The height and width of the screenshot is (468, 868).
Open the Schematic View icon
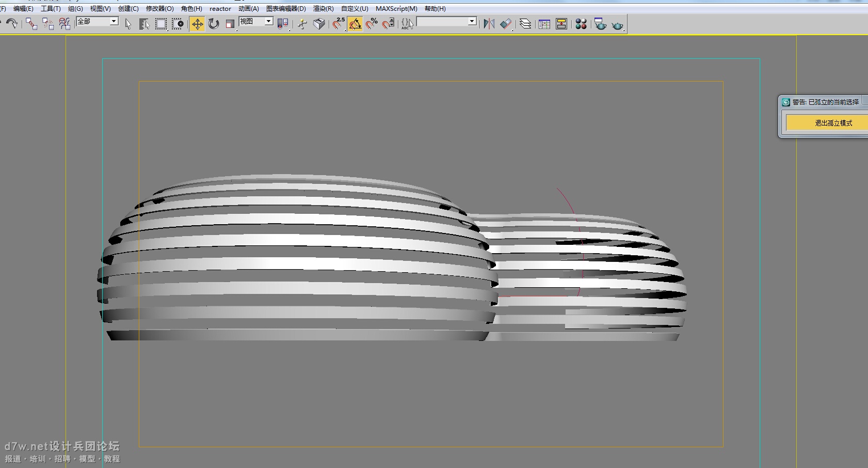pos(561,24)
